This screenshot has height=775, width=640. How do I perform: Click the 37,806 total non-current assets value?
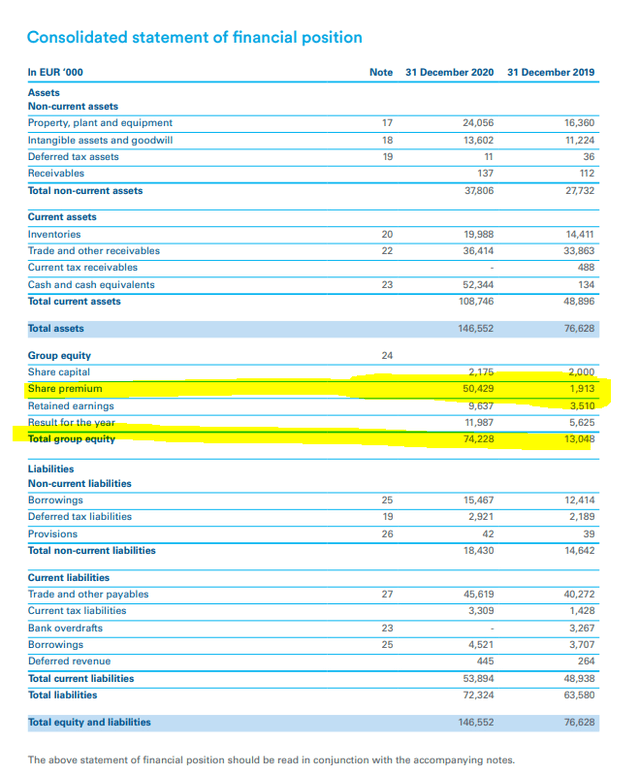[x=478, y=191]
